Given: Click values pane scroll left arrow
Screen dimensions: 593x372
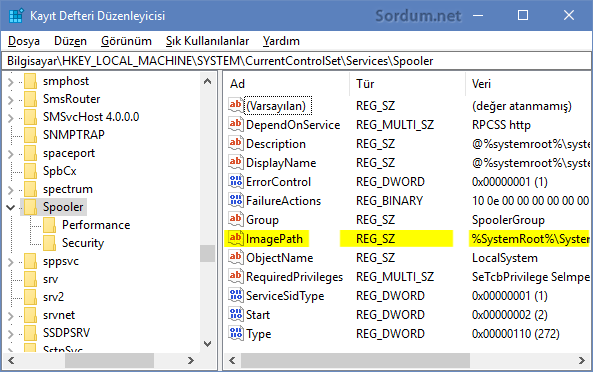Looking at the screenshot, I should coord(232,361).
